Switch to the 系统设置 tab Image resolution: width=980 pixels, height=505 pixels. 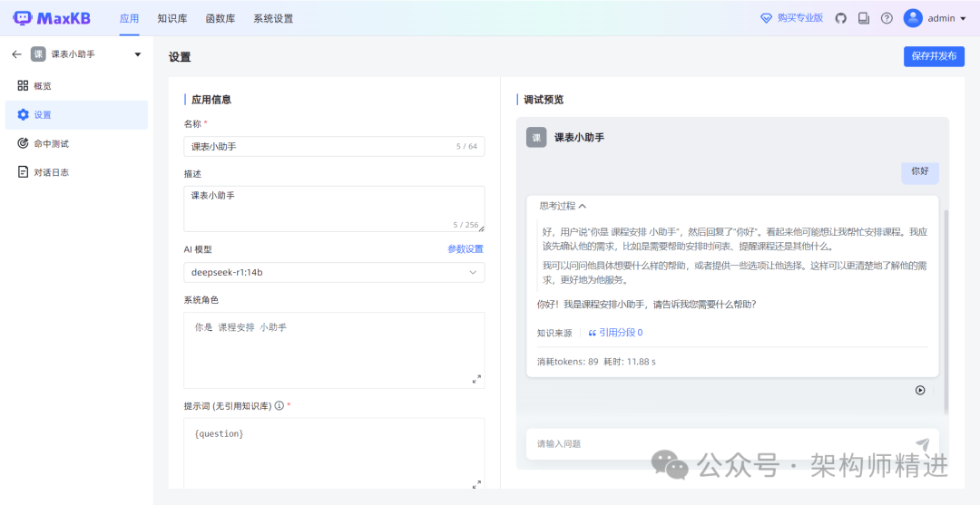point(273,18)
